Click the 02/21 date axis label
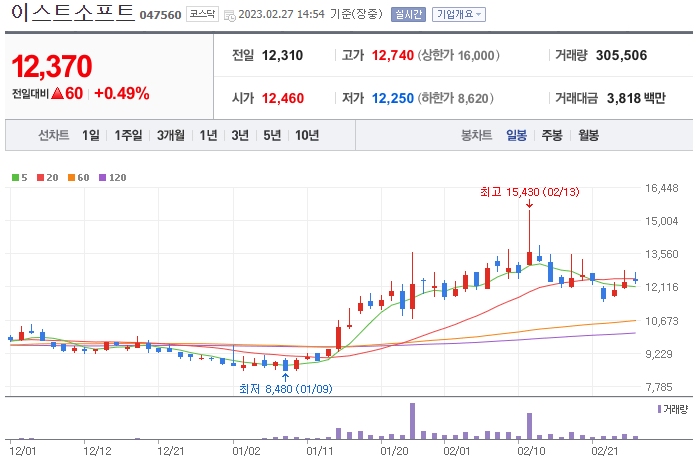The image size is (693, 460). click(605, 451)
